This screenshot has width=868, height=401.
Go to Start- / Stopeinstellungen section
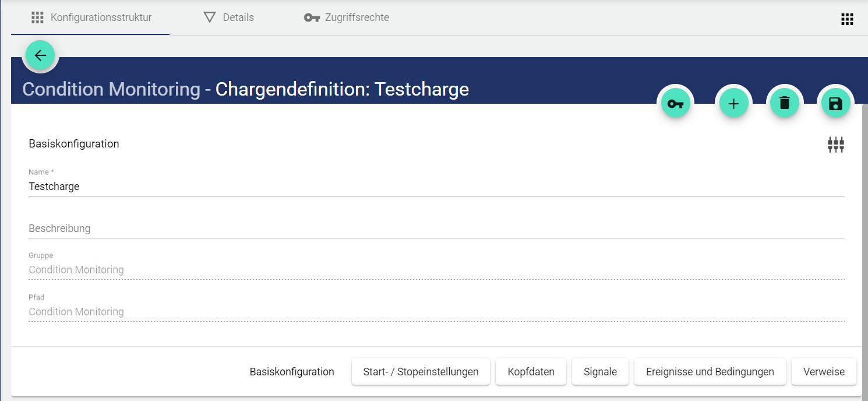421,372
